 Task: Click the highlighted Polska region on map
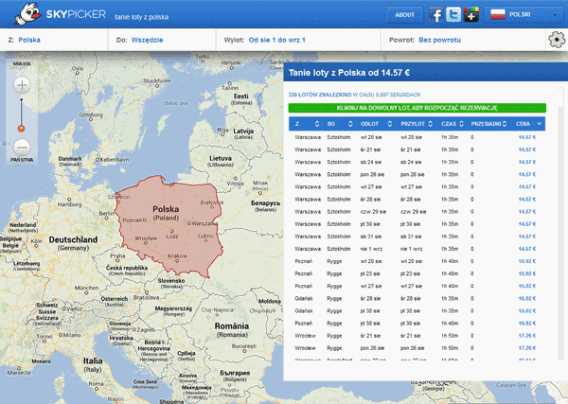[168, 225]
